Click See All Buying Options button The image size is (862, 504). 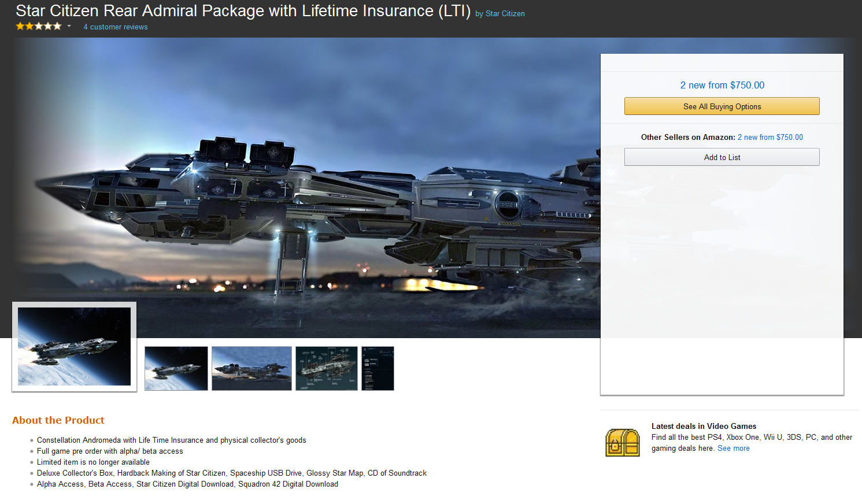(722, 106)
